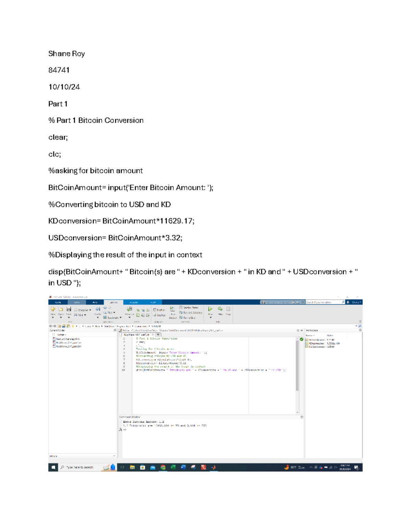Screen dimensions: 411x532
Task: Click the Microsoft Store icon on taskbar
Action: 142,467
